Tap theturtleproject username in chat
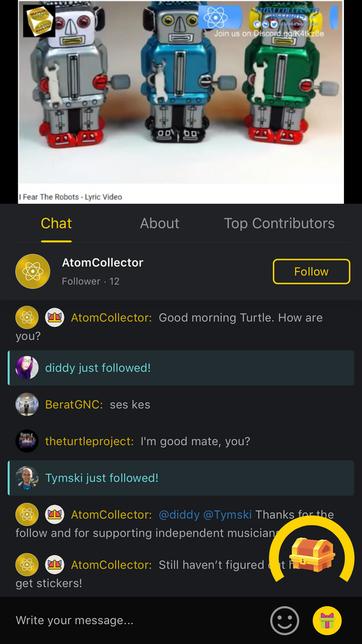Screen dimensions: 362x644 tap(89, 441)
